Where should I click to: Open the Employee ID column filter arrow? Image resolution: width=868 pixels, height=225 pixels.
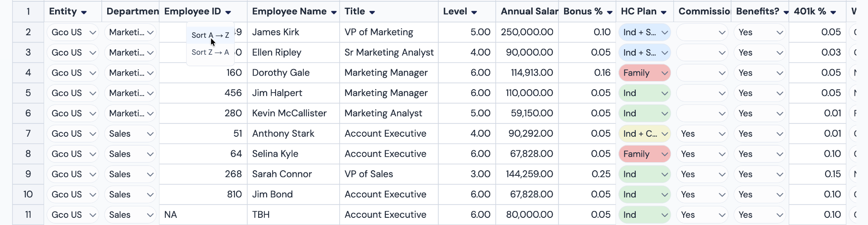pos(228,12)
